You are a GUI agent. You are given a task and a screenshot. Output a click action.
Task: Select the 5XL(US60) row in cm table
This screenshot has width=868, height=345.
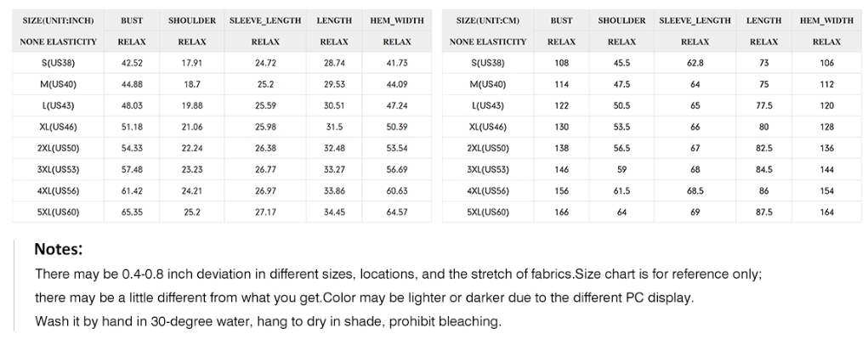[x=651, y=212]
